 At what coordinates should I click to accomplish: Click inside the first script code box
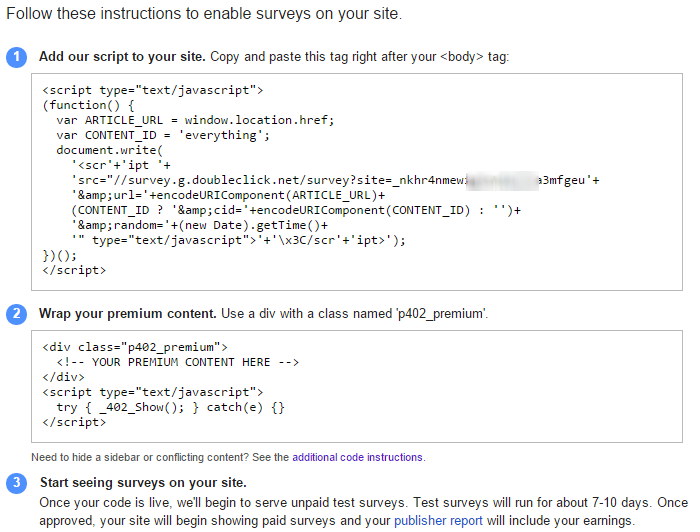tap(357, 182)
